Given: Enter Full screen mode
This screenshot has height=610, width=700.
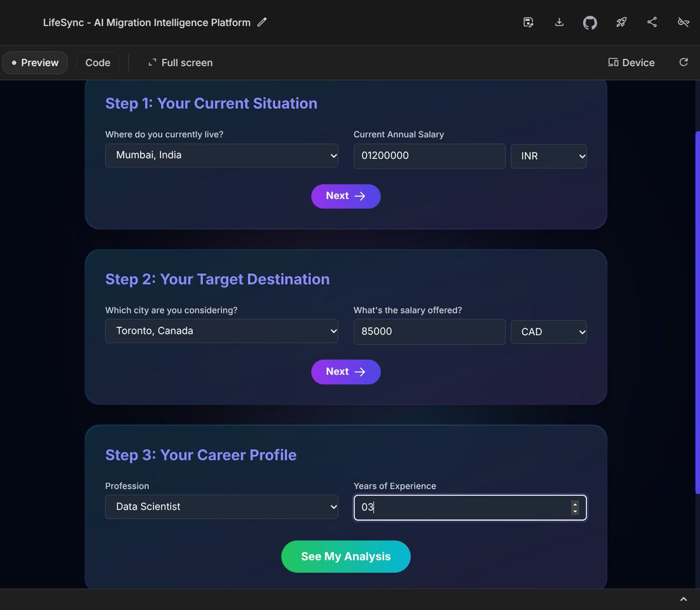Looking at the screenshot, I should [180, 62].
